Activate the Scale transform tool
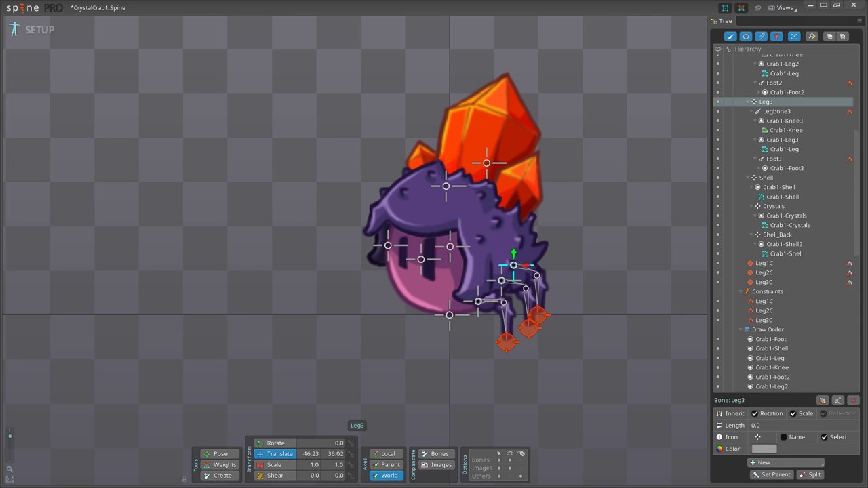Screen dimensions: 868x488 275,465
